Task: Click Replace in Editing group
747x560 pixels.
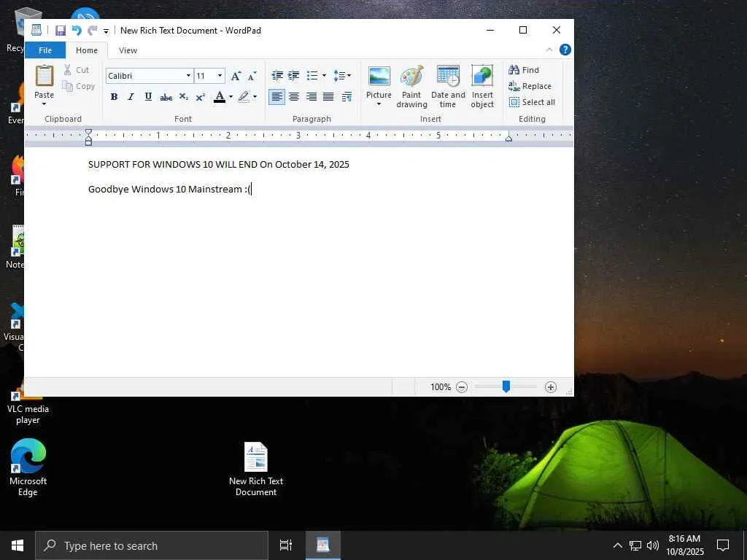Action: [530, 86]
